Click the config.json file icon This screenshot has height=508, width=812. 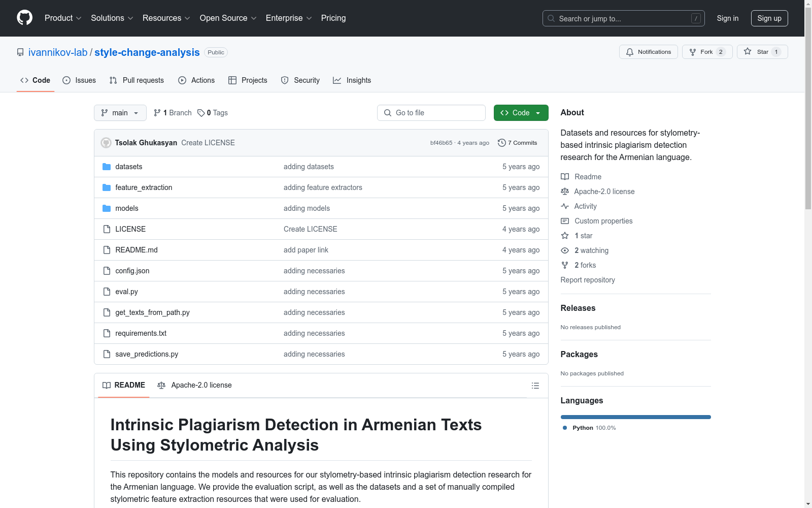107,271
